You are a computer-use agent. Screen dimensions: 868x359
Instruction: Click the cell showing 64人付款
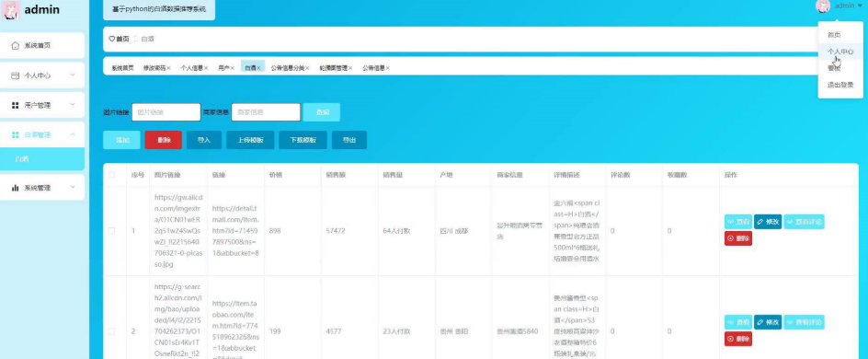tap(396, 230)
